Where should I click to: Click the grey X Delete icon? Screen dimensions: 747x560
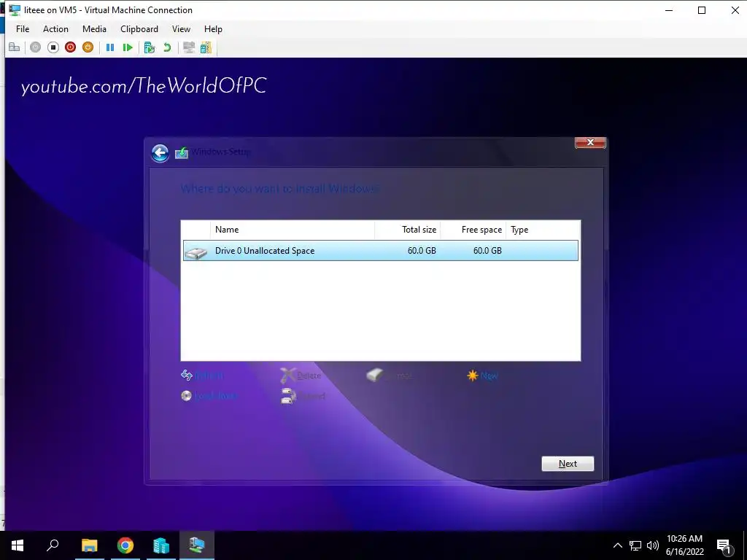[287, 376]
